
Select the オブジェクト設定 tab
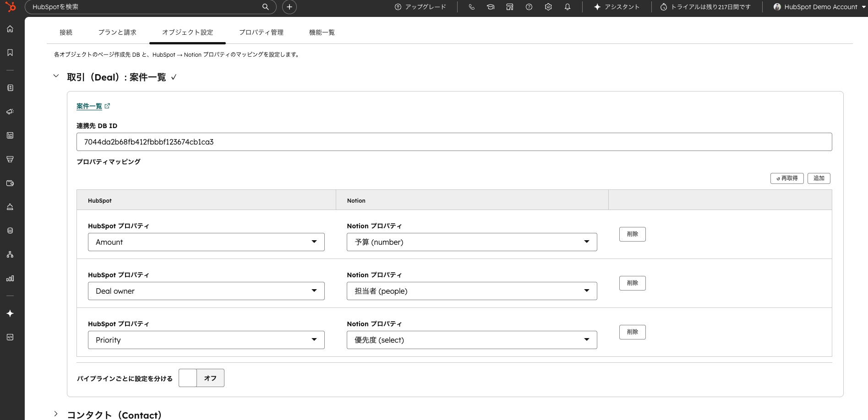click(x=188, y=32)
